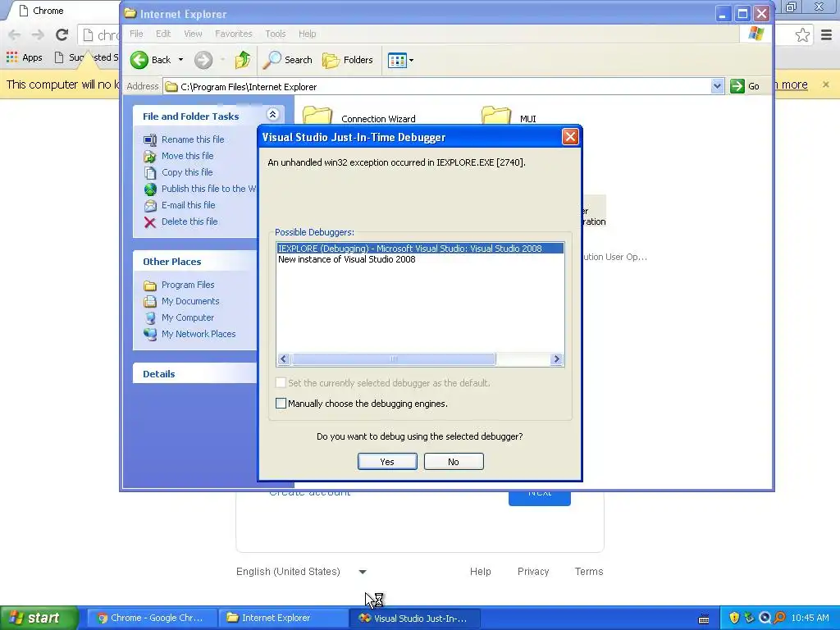
Task: Open Program Files under Other Places
Action: [x=188, y=285]
